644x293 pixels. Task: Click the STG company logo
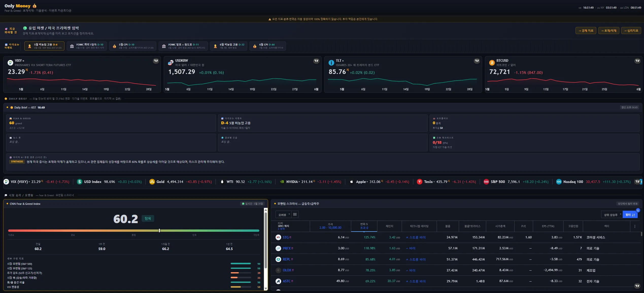[278, 237]
